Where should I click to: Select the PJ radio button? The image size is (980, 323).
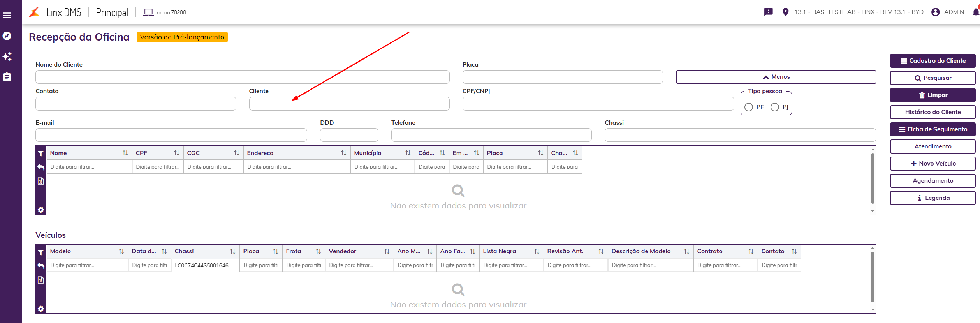click(775, 107)
